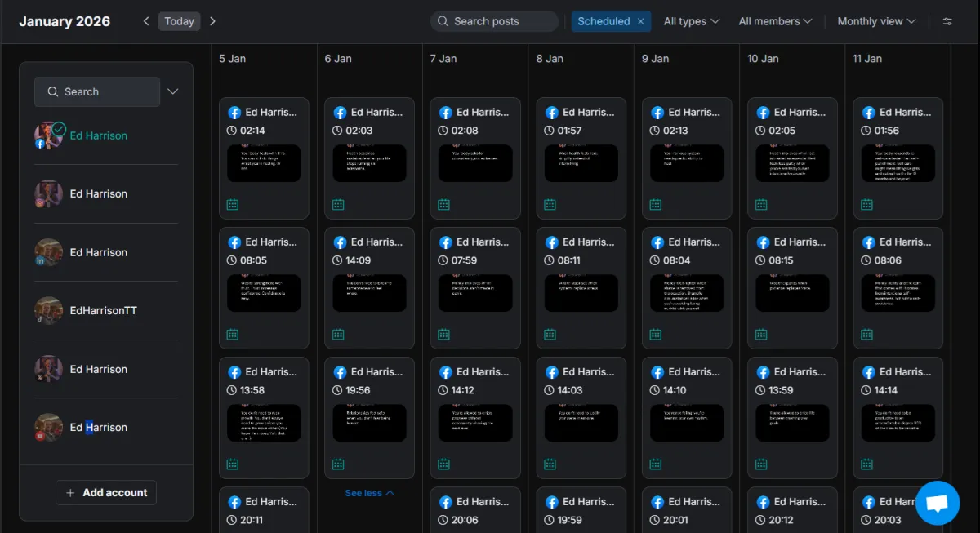
Task: Go to the next month arrow
Action: tap(212, 21)
